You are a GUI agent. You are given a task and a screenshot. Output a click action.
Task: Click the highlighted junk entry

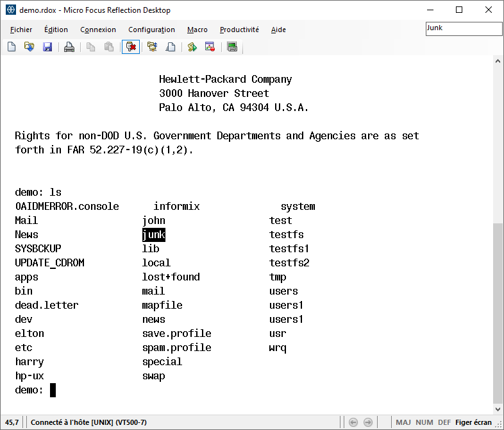[x=154, y=235]
